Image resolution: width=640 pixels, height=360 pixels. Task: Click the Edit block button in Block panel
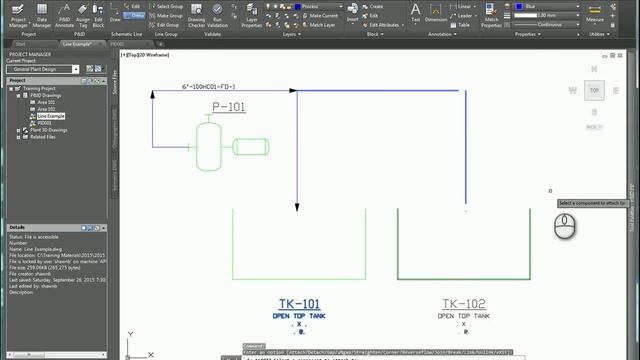[370, 16]
